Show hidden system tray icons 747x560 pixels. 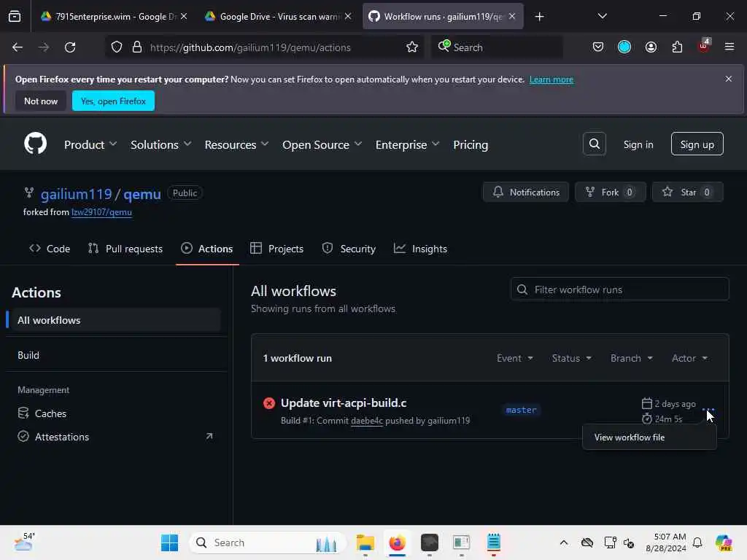[x=564, y=542]
